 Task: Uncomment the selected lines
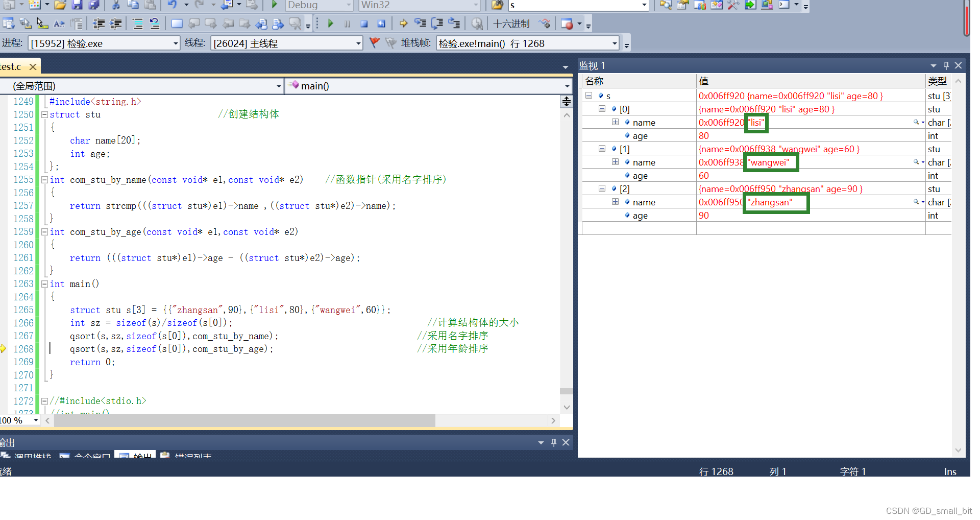pyautogui.click(x=155, y=23)
